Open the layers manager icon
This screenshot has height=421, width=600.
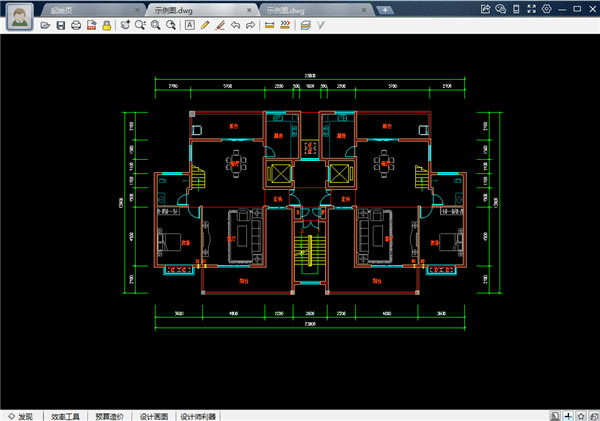(x=305, y=24)
